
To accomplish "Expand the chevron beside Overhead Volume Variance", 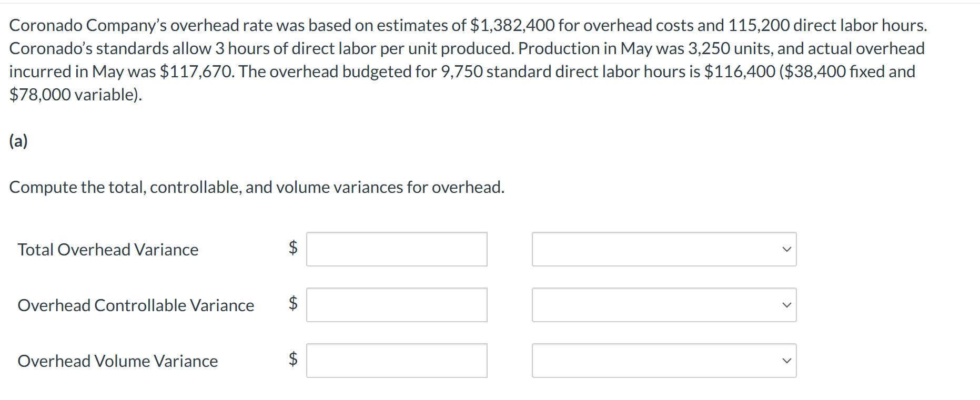I will point(786,361).
